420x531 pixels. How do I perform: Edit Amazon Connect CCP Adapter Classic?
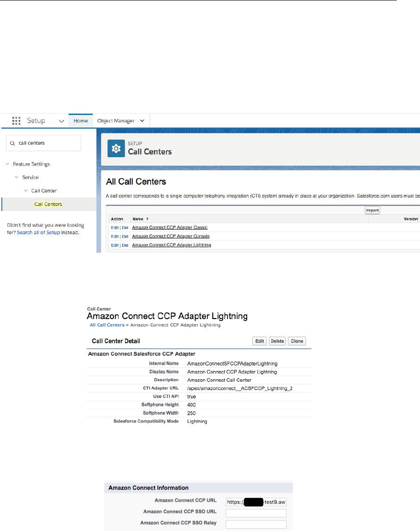[115, 228]
